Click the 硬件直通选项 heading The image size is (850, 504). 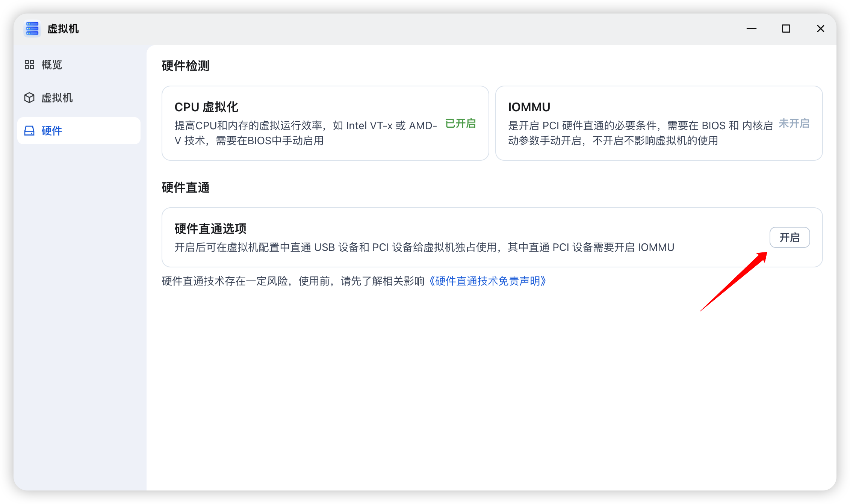210,228
